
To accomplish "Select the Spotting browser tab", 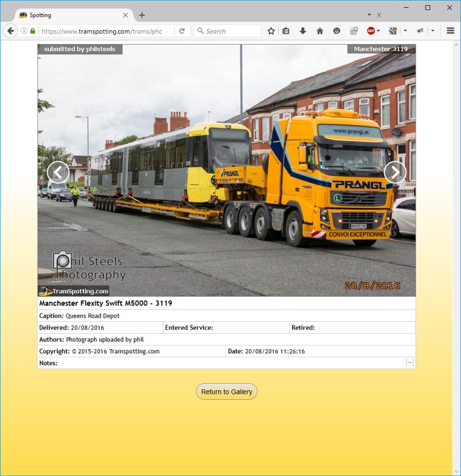I will 73,15.
